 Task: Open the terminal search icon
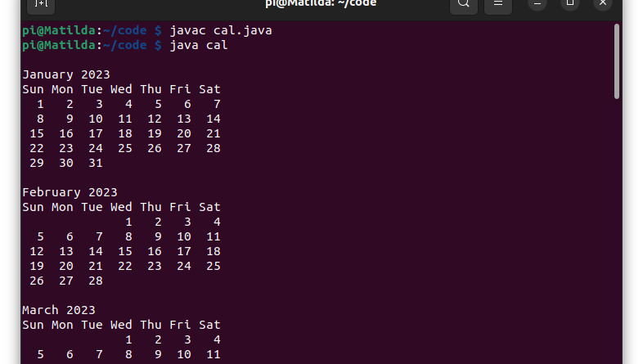[464, 4]
